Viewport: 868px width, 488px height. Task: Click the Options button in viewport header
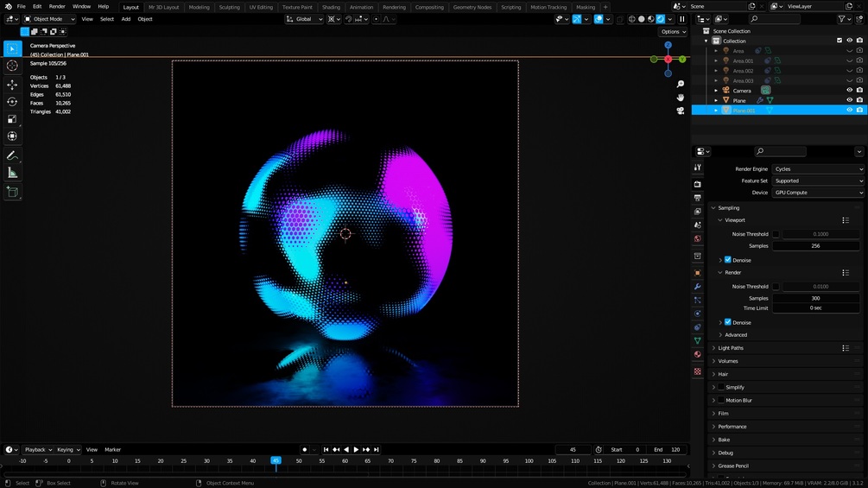[673, 32]
